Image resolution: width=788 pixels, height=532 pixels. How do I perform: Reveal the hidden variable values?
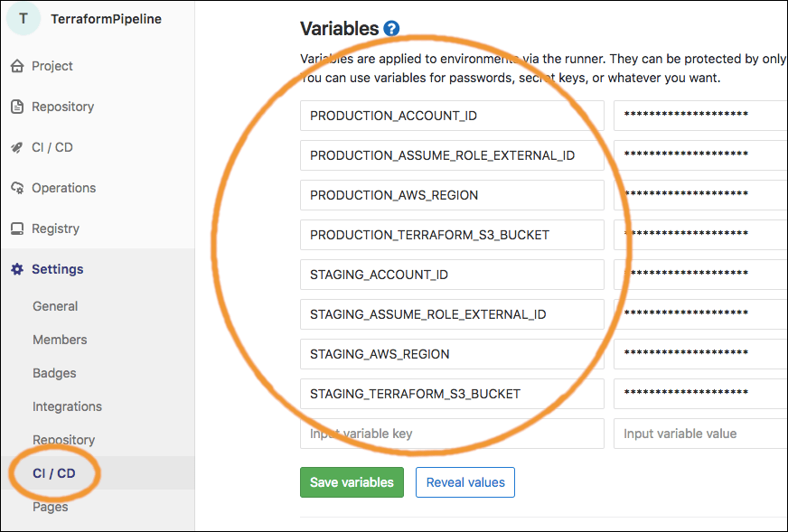[464, 481]
